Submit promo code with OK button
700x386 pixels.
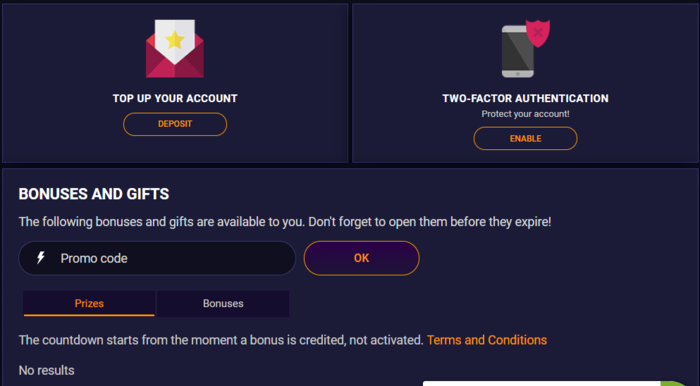362,258
